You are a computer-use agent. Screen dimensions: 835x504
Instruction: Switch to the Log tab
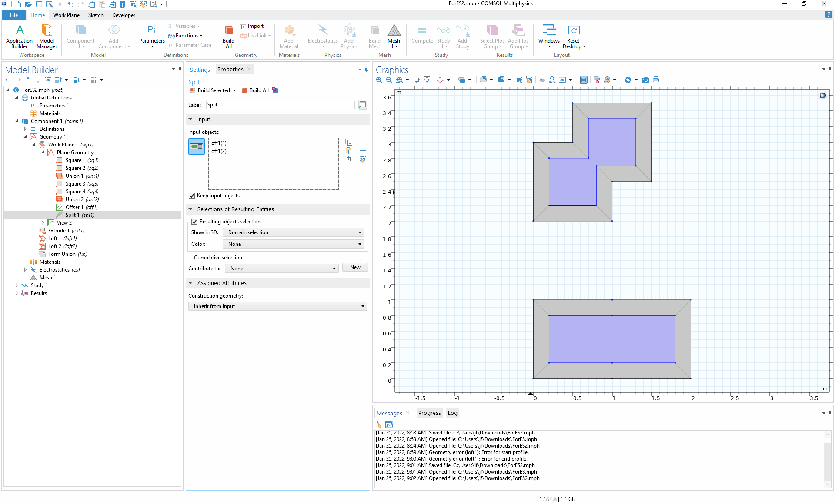click(x=452, y=413)
